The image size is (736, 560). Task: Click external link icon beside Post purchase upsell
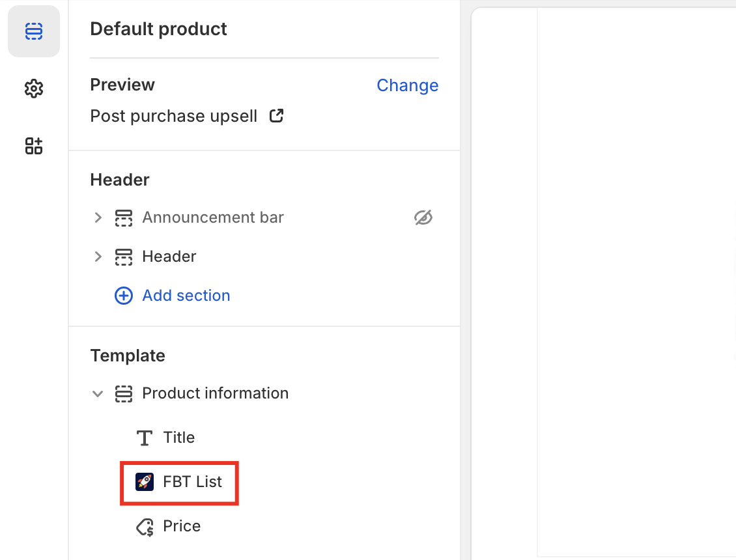[277, 116]
